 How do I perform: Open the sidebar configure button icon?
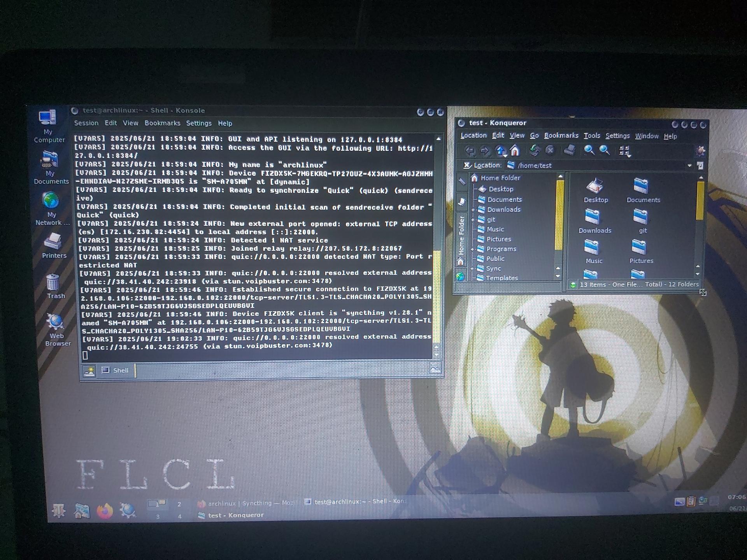click(x=461, y=181)
